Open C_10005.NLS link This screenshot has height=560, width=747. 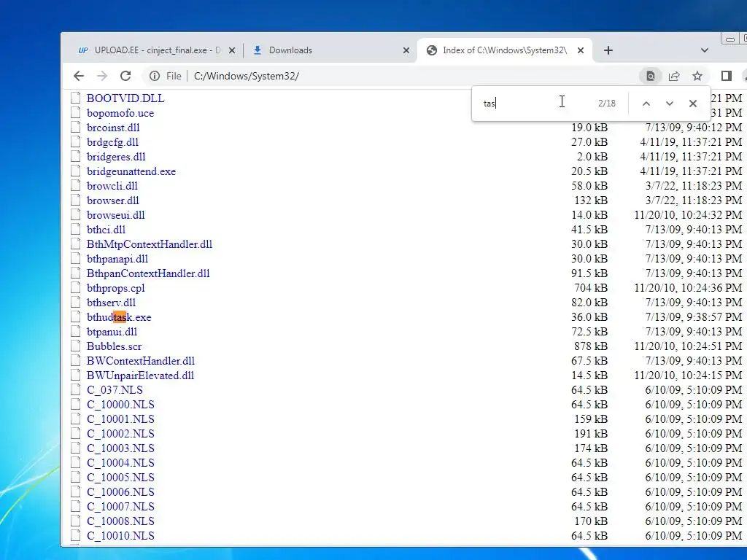point(120,478)
